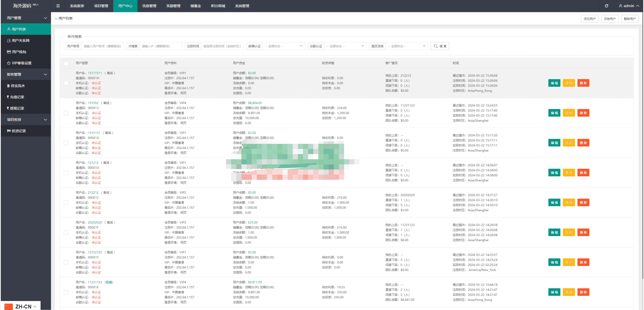644x310 pixels.
Task: Click orange 冻结 button for user 20202020
Action: 569,232
